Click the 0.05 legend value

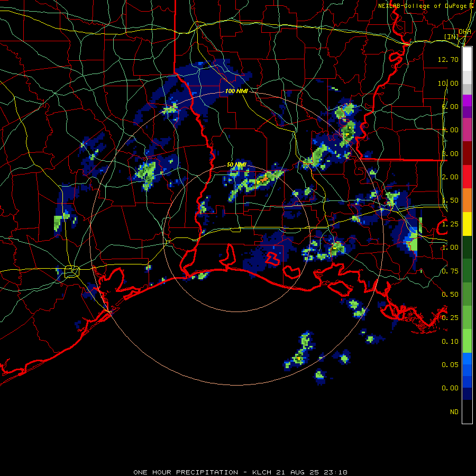click(450, 364)
